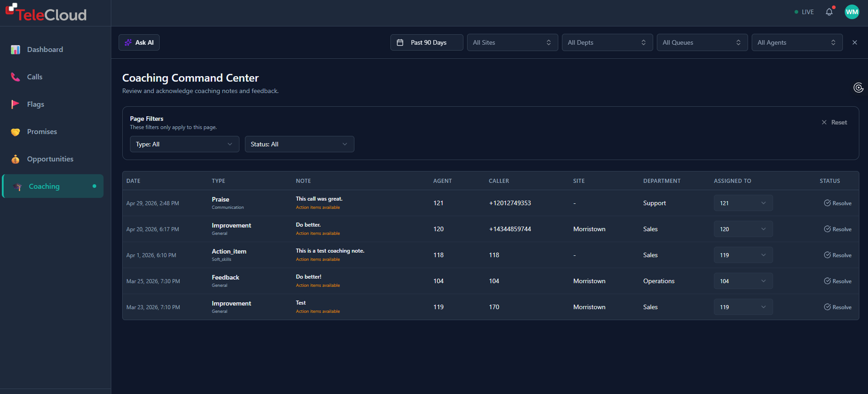Click Action items available under This call was great
This screenshot has width=868, height=394.
tap(318, 207)
